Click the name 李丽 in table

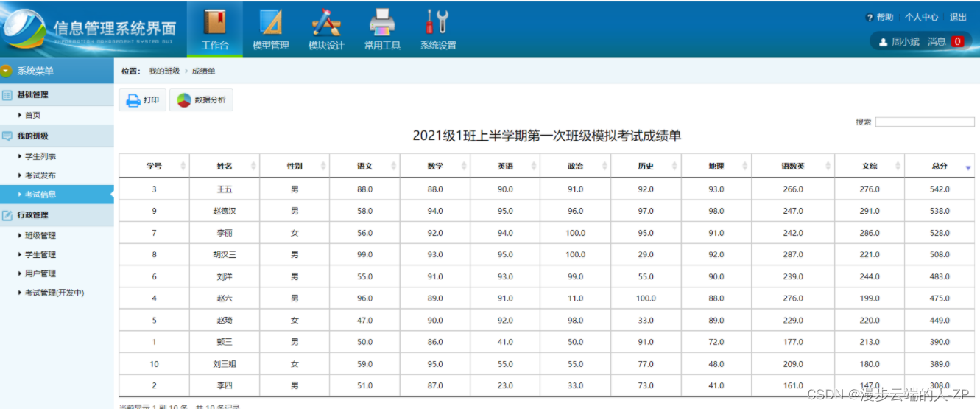[x=225, y=234]
